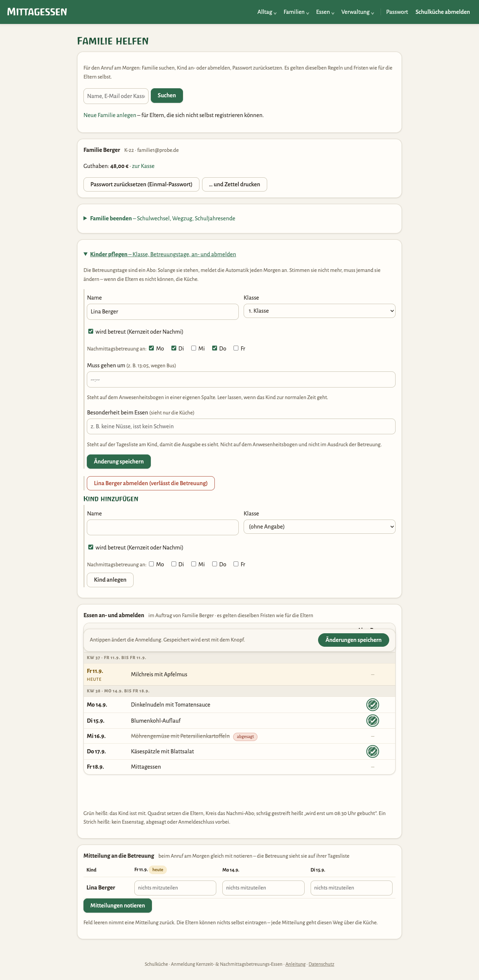The height and width of the screenshot is (980, 479).
Task: Uncheck 'wird betreut' for Lina Berger
Action: [x=91, y=331]
